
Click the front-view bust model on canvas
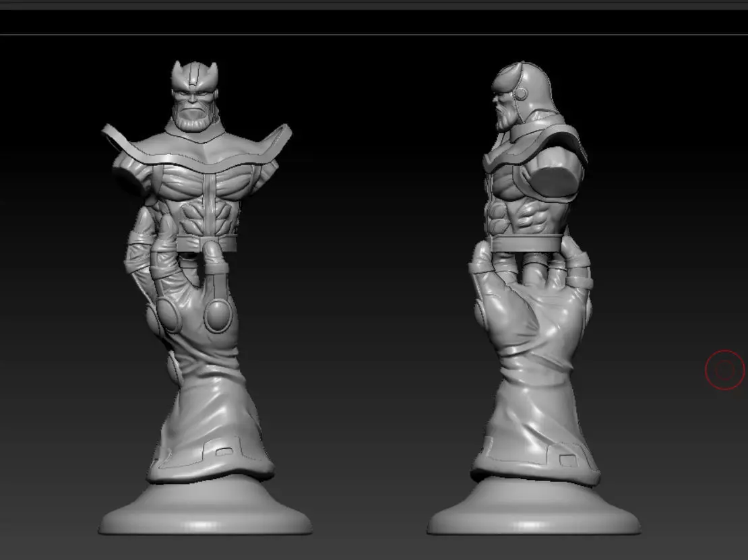point(205,298)
